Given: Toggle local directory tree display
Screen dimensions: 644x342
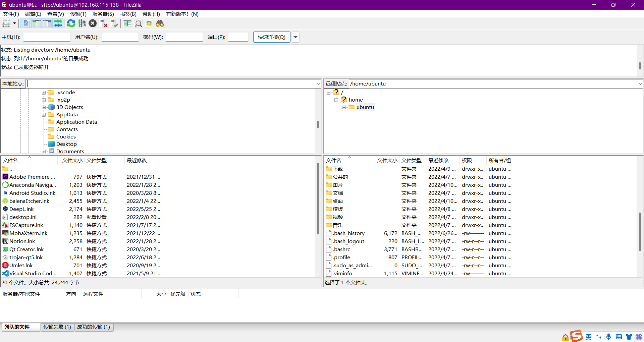Looking at the screenshot, I should pos(37,23).
